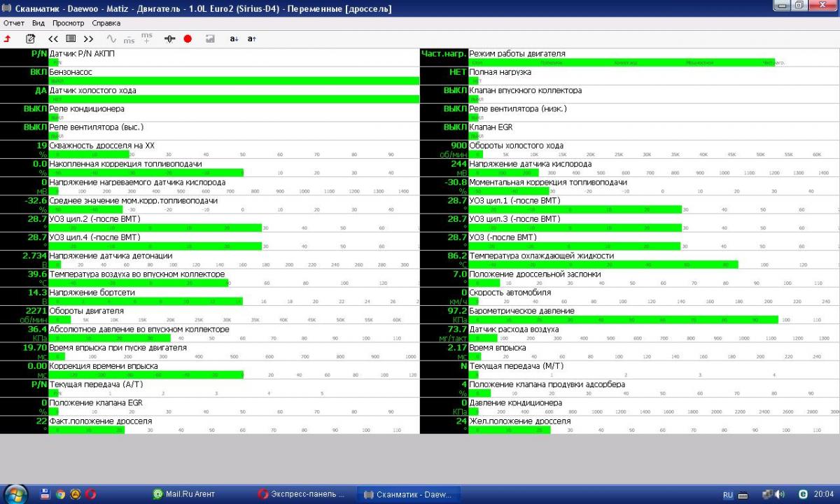Click the slider settings toolbar icon
Viewport: 840px width, 504px height.
169,38
